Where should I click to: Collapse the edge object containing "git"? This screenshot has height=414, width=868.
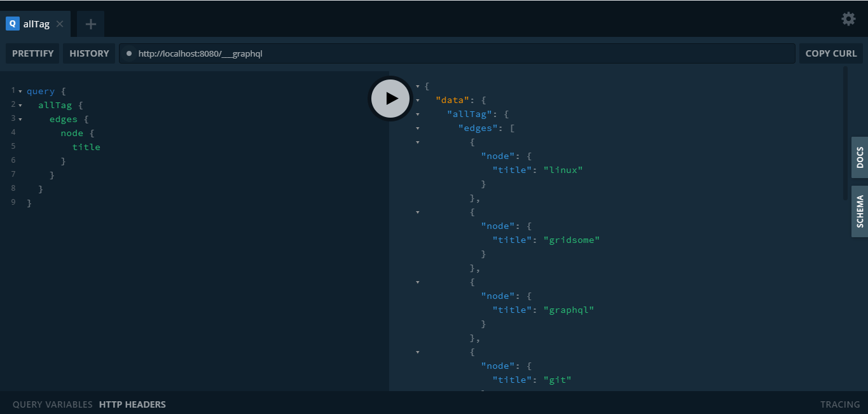tap(418, 352)
